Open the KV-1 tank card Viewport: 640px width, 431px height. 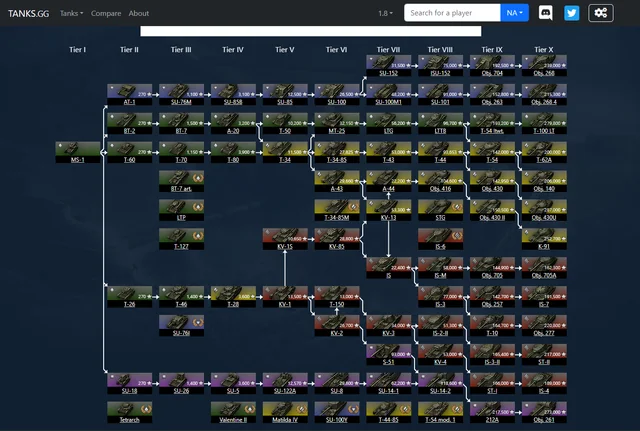(x=285, y=297)
